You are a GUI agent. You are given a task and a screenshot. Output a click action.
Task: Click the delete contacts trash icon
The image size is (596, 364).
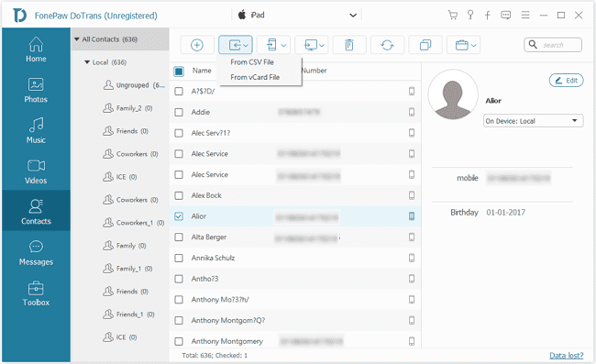(x=349, y=45)
